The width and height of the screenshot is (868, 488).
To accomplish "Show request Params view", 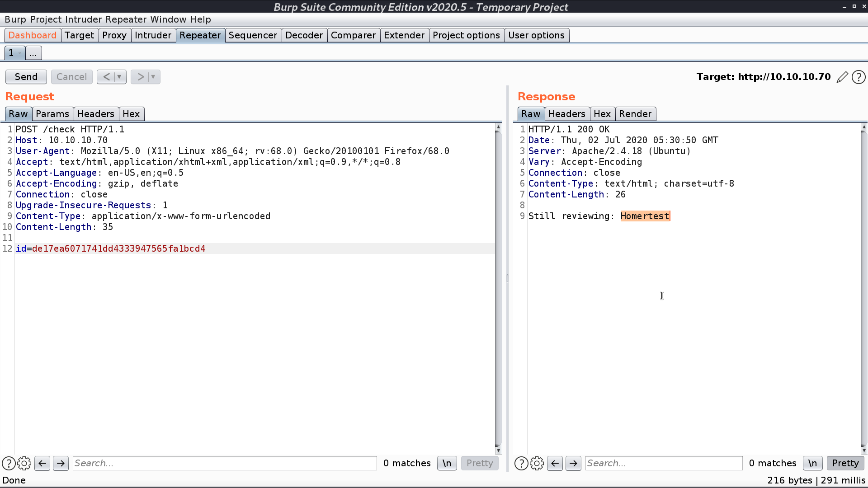I will pyautogui.click(x=52, y=114).
